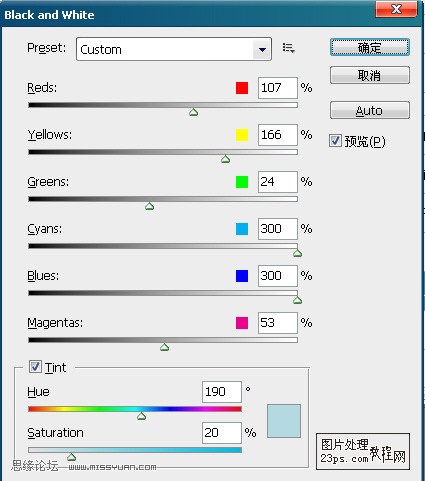Open the preset options menu icon

click(288, 48)
